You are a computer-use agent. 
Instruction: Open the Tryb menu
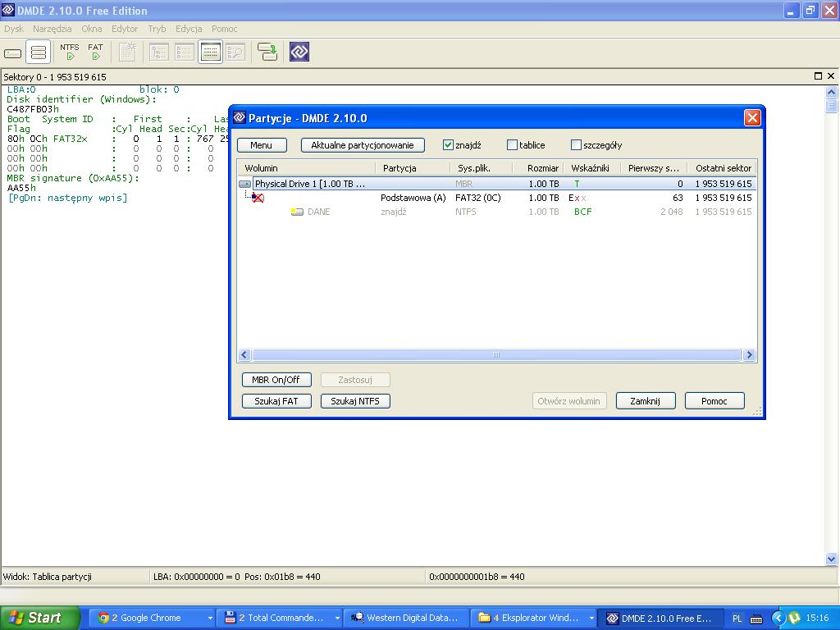tap(157, 29)
